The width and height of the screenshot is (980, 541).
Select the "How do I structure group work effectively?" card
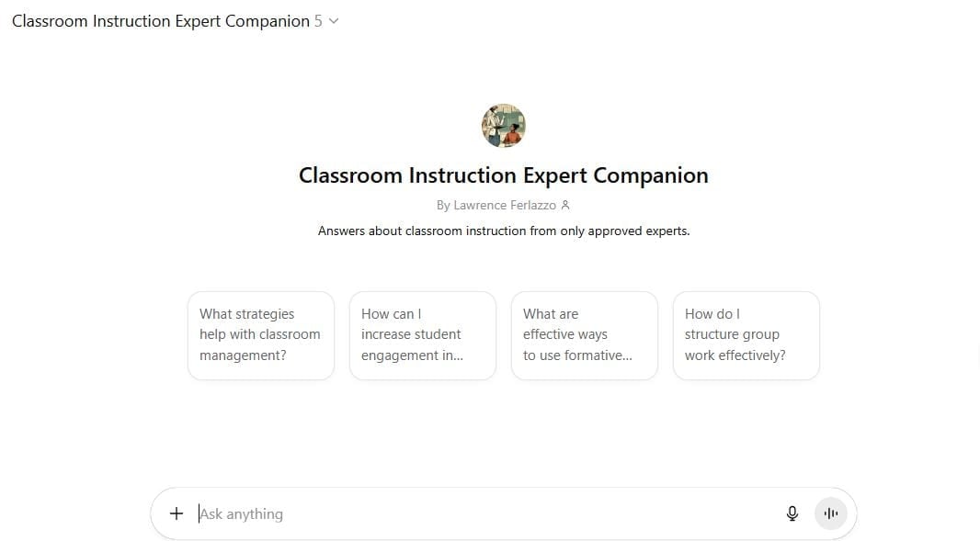point(746,335)
